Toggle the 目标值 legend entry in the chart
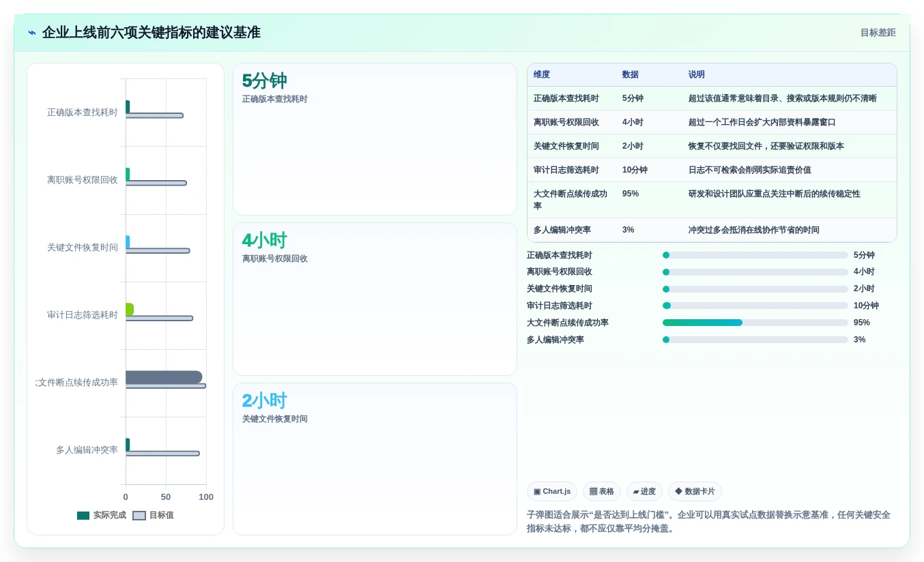 tap(154, 516)
